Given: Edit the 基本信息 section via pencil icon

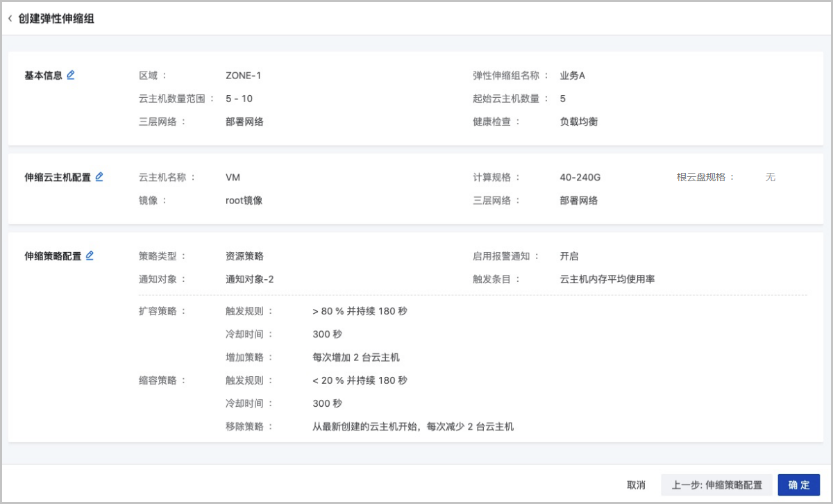Looking at the screenshot, I should (x=71, y=75).
